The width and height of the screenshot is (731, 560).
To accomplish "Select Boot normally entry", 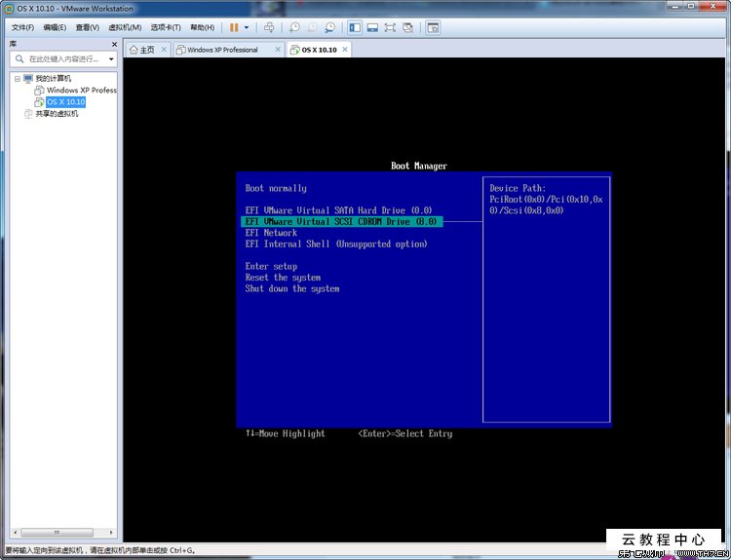I will [276, 188].
